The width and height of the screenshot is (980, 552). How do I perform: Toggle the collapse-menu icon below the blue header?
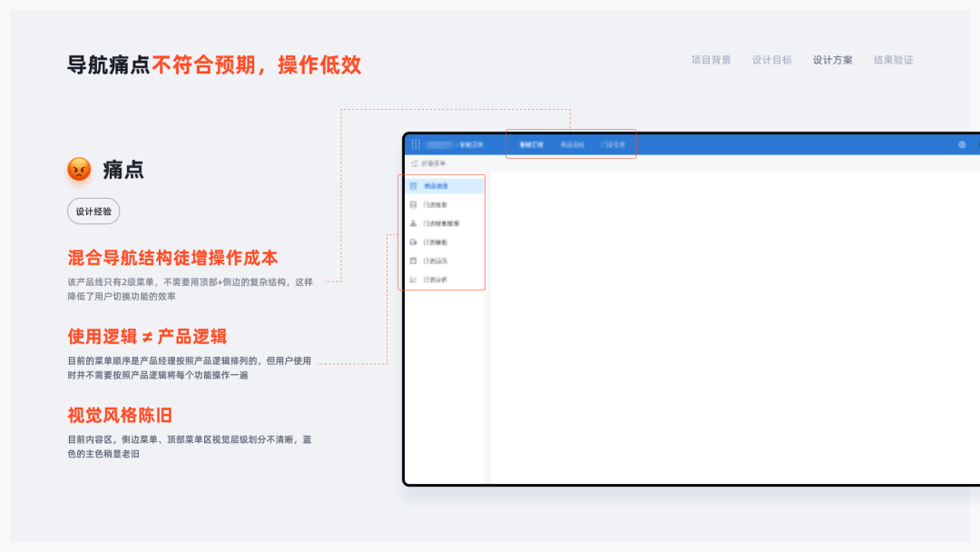tap(415, 163)
